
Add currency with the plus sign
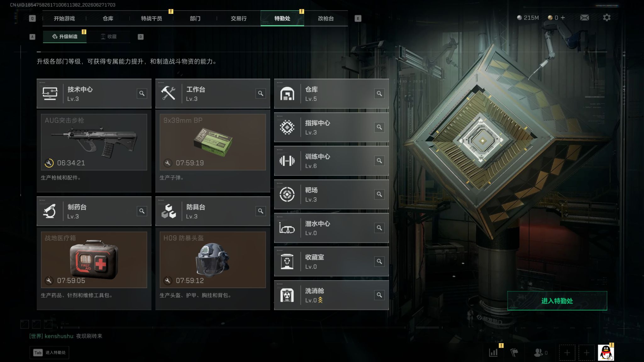(x=563, y=18)
